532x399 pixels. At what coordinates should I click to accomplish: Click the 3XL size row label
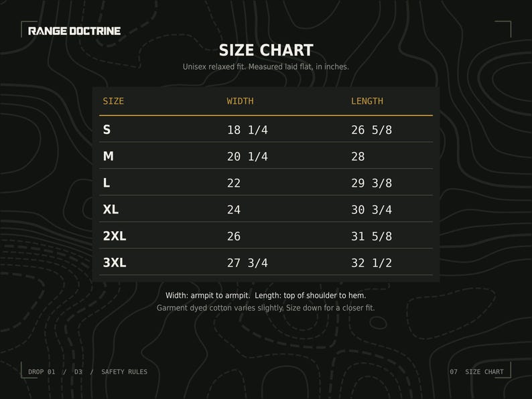click(115, 262)
